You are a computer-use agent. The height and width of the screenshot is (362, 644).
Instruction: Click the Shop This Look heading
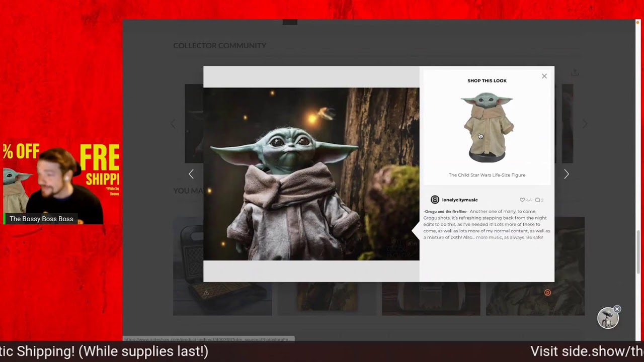click(487, 80)
